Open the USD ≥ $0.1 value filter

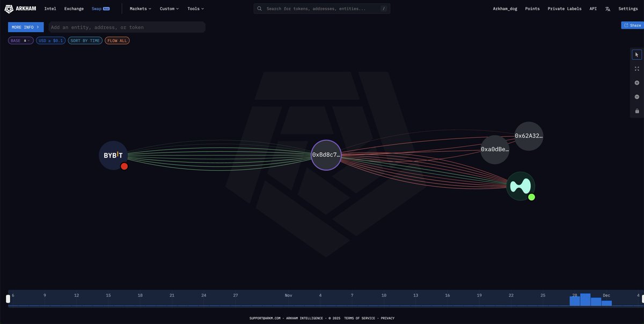tap(51, 41)
